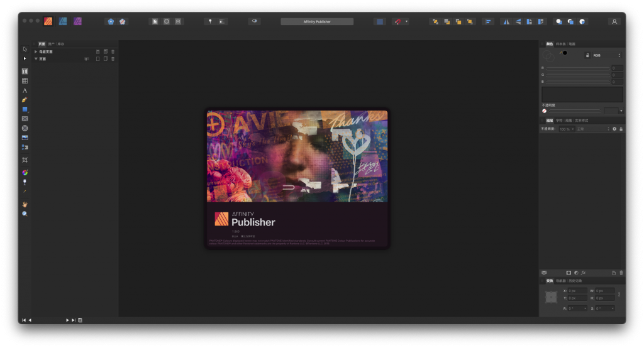Screen dimensions: 644x348
Task: Toggle the layer lock icon
Action: (x=621, y=129)
